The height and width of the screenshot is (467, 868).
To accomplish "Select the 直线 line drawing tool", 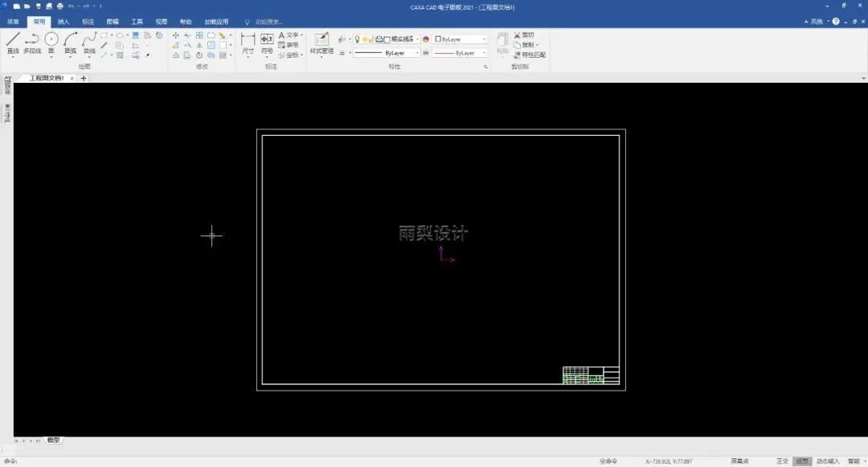I will coord(13,42).
